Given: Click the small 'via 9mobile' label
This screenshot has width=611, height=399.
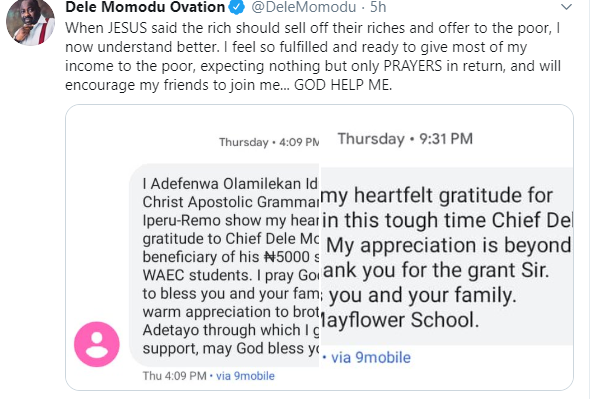Looking at the screenshot, I should 245,376.
